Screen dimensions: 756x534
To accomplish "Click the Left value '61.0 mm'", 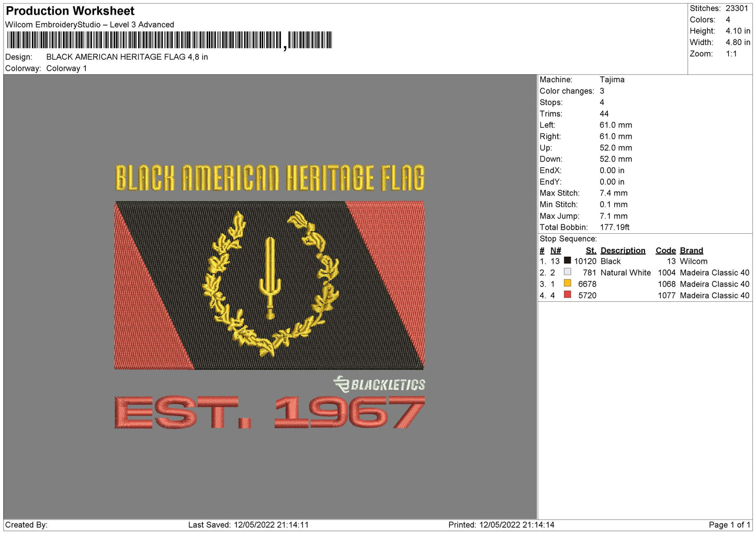I will coord(616,125).
